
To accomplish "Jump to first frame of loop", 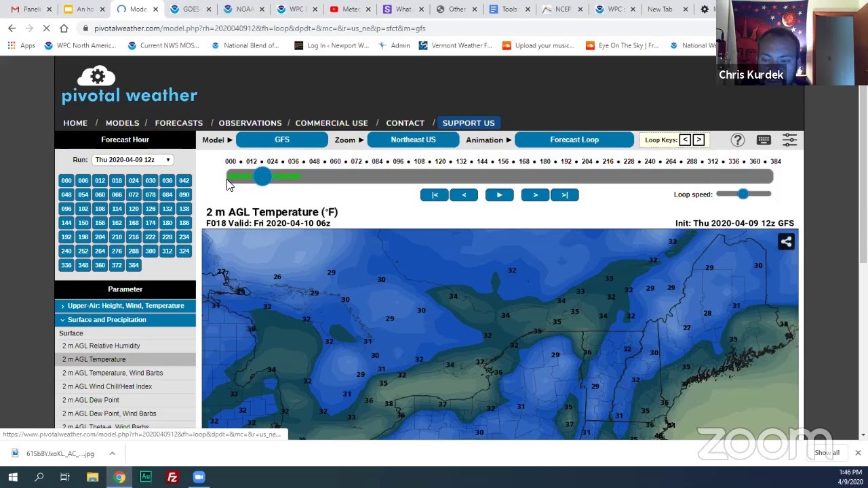I will pyautogui.click(x=434, y=195).
